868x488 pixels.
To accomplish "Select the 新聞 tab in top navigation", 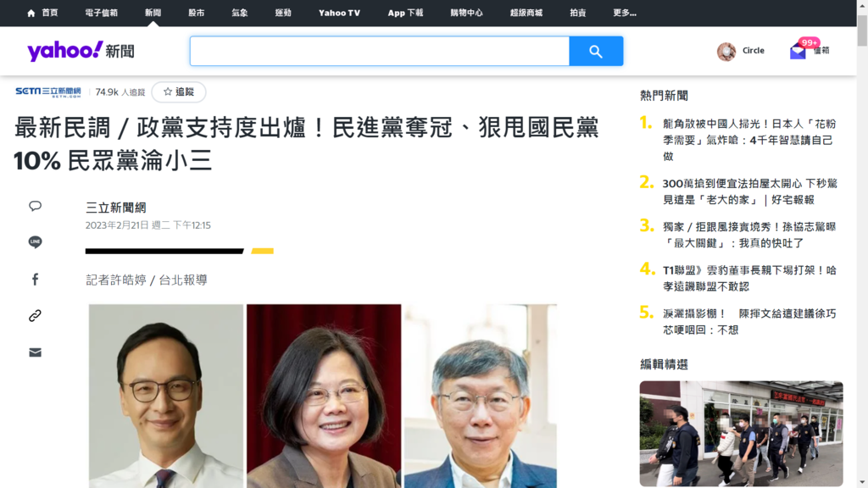I will pyautogui.click(x=153, y=13).
